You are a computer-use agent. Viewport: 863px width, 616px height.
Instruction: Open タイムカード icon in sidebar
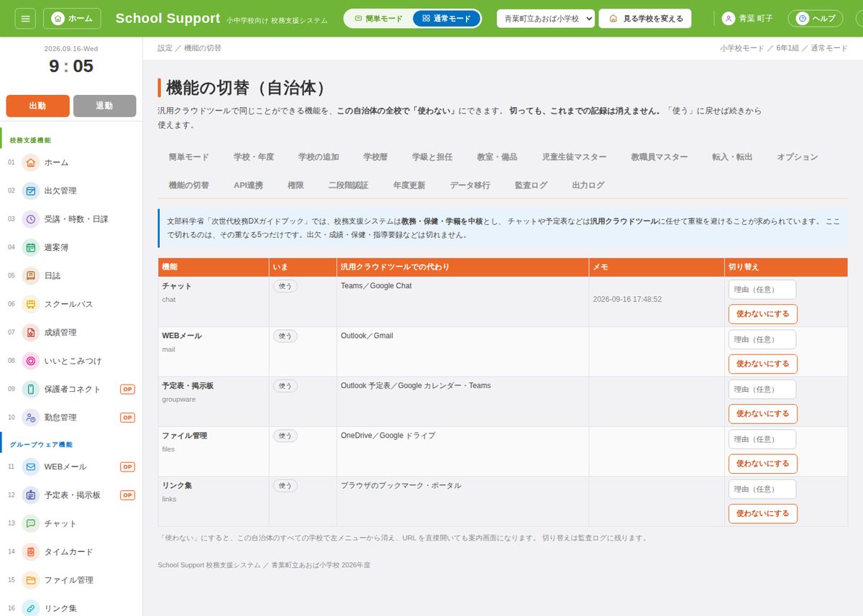pyautogui.click(x=31, y=552)
